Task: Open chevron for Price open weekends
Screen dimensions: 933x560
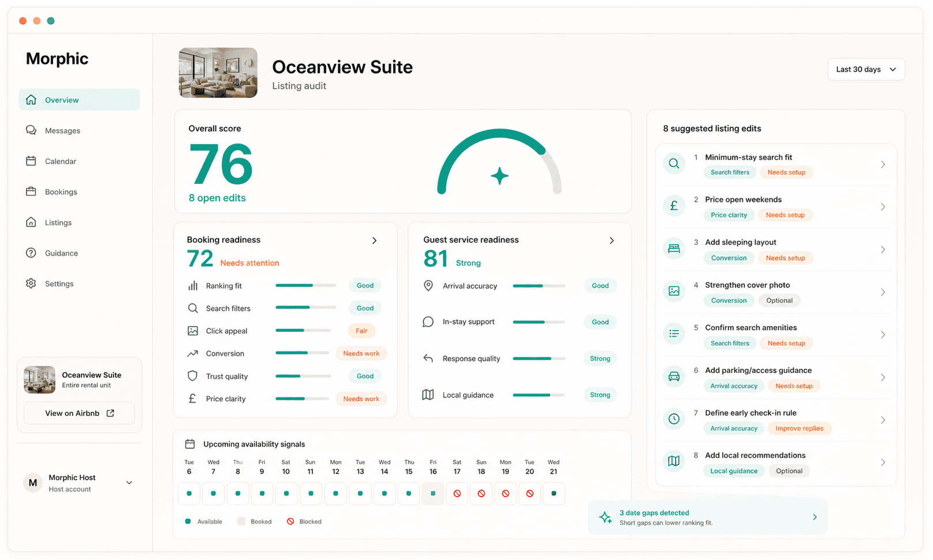Action: (x=883, y=207)
